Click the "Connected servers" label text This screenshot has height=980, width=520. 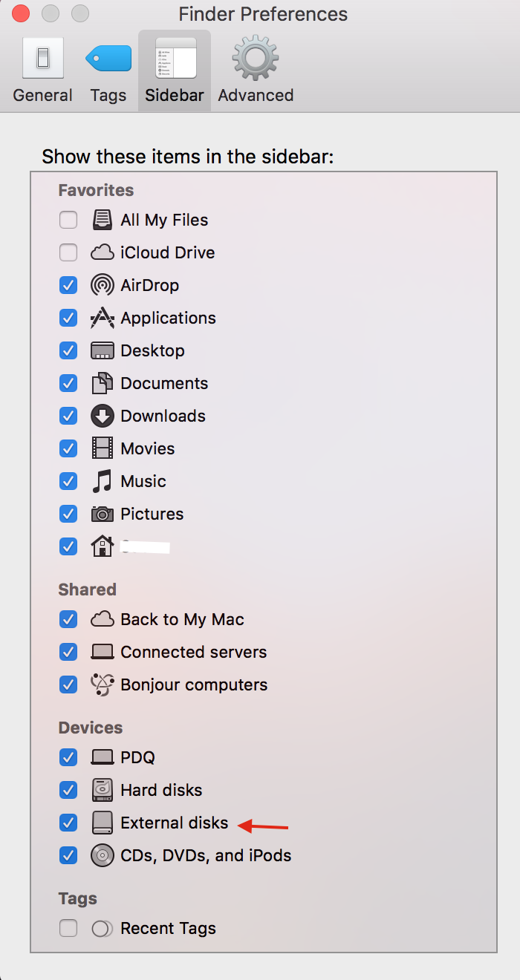pyautogui.click(x=194, y=652)
